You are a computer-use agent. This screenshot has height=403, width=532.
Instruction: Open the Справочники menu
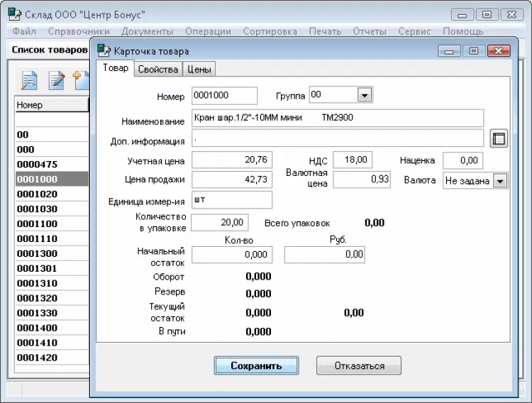[x=79, y=31]
